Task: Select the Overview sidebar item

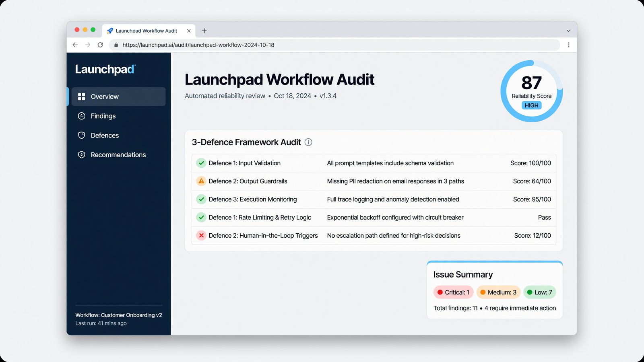Action: point(118,97)
